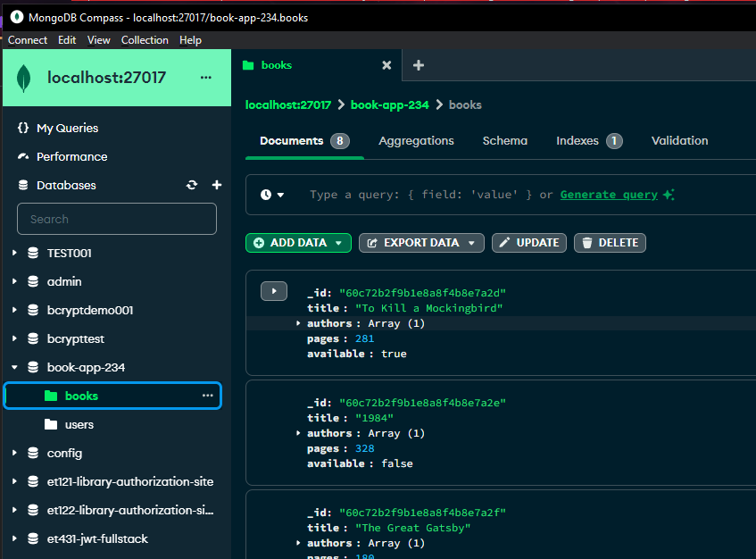Switch to the Validation tab
Viewport: 756px width, 559px height.
pos(680,141)
